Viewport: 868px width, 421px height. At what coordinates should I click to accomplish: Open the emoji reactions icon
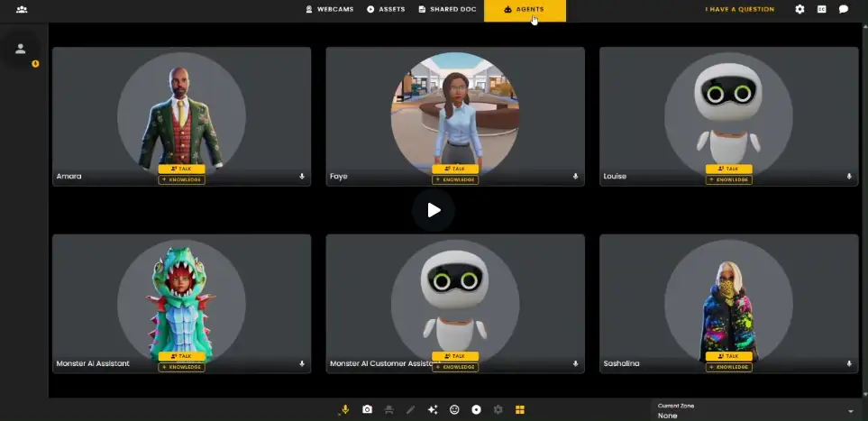coord(454,409)
